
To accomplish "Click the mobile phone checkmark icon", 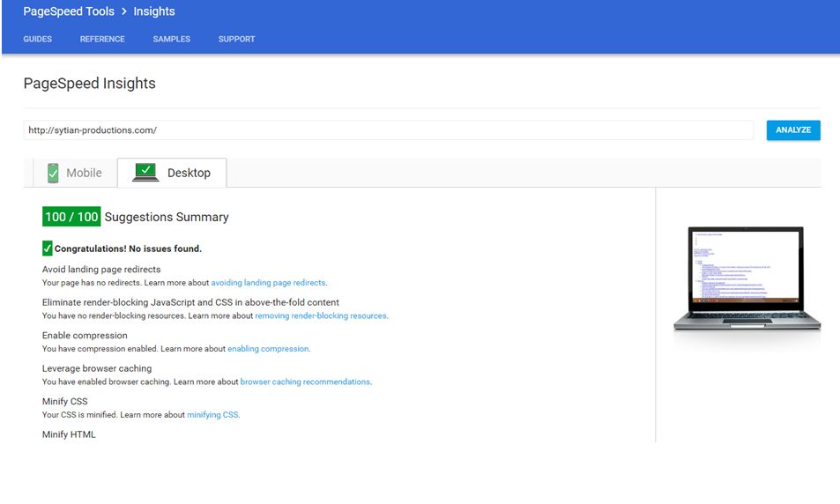I will click(x=53, y=173).
